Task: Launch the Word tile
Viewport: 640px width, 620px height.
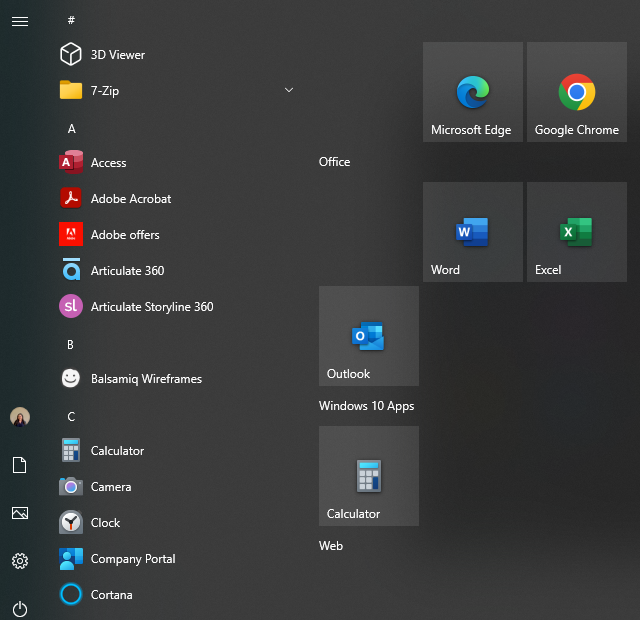Action: click(x=473, y=232)
